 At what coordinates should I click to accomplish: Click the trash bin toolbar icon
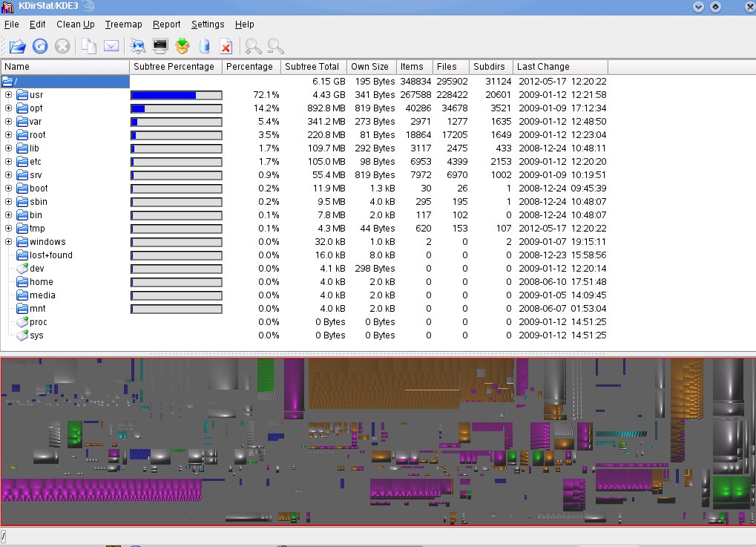click(205, 47)
